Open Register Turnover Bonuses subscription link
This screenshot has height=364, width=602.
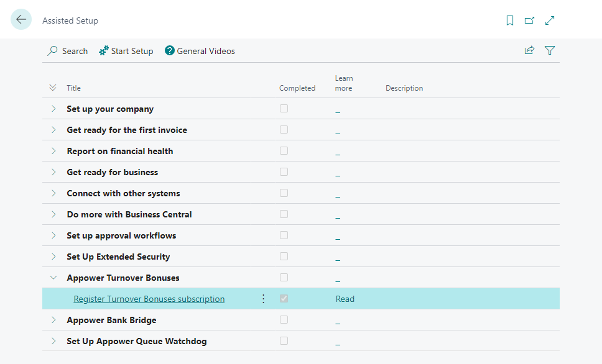[x=149, y=299]
